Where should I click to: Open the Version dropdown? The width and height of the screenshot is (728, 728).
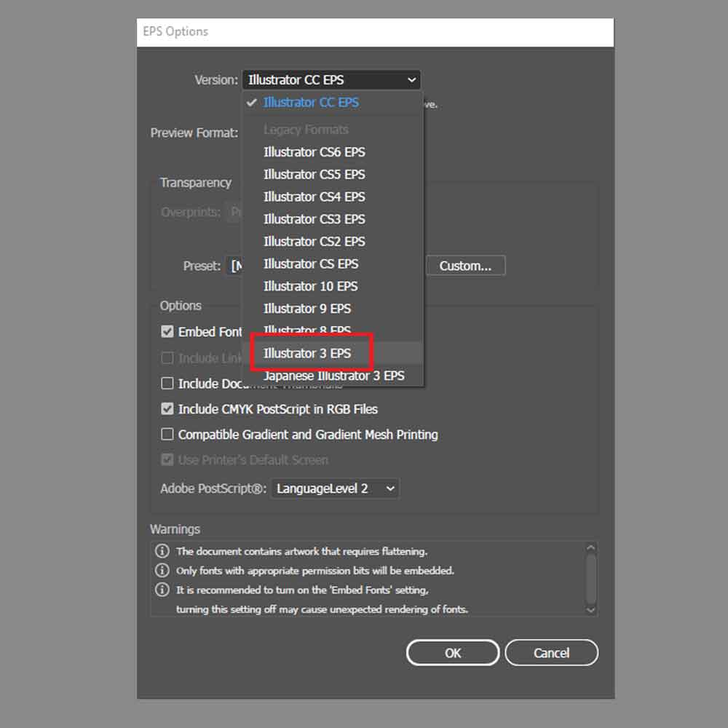331,80
